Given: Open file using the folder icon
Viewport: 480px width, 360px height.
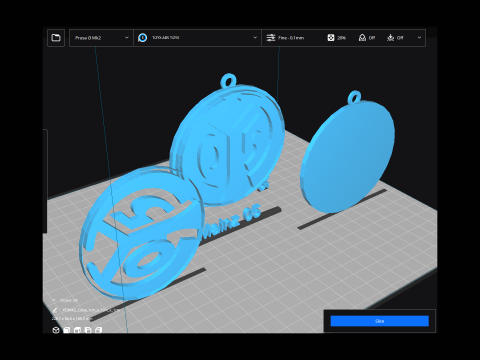Looking at the screenshot, I should coord(56,38).
